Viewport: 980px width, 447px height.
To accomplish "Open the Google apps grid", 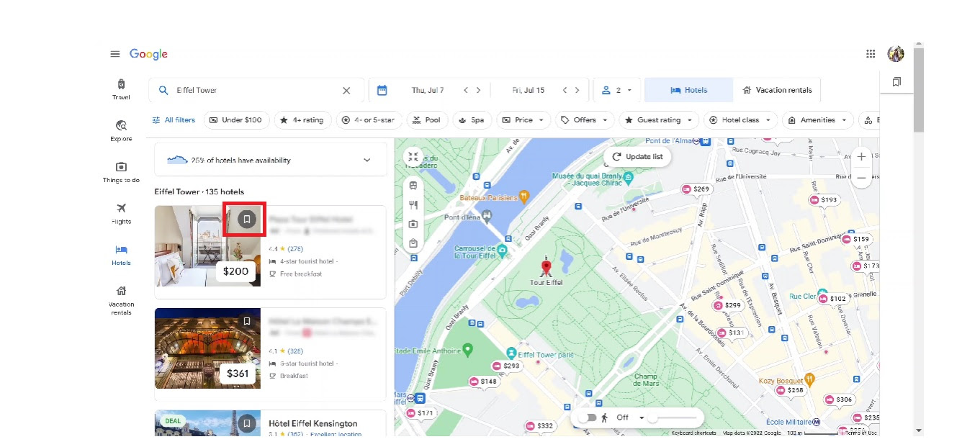I will [x=871, y=54].
